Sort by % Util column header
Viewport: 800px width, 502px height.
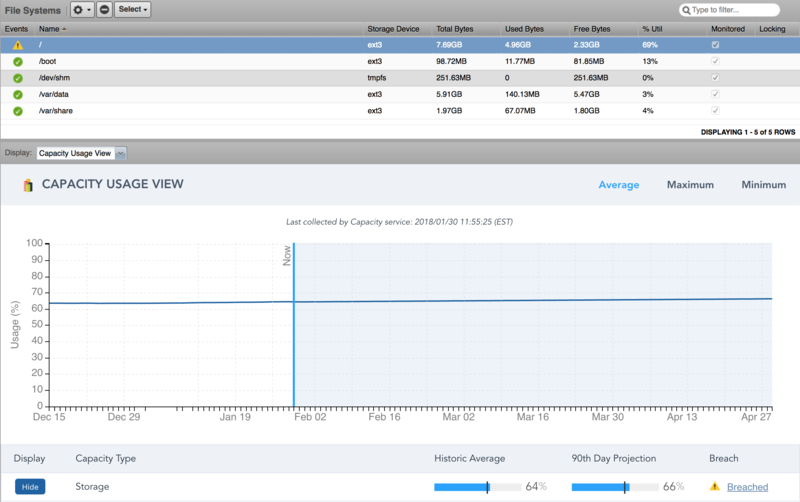[x=652, y=29]
